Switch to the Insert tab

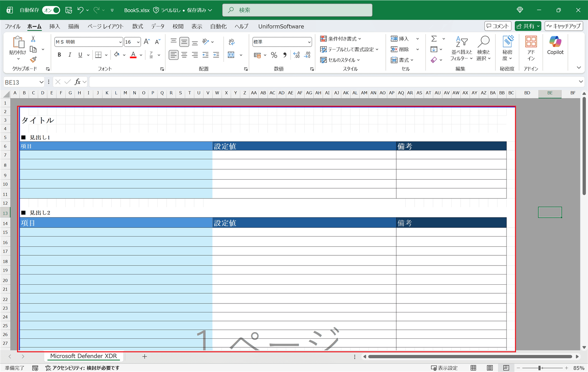54,26
